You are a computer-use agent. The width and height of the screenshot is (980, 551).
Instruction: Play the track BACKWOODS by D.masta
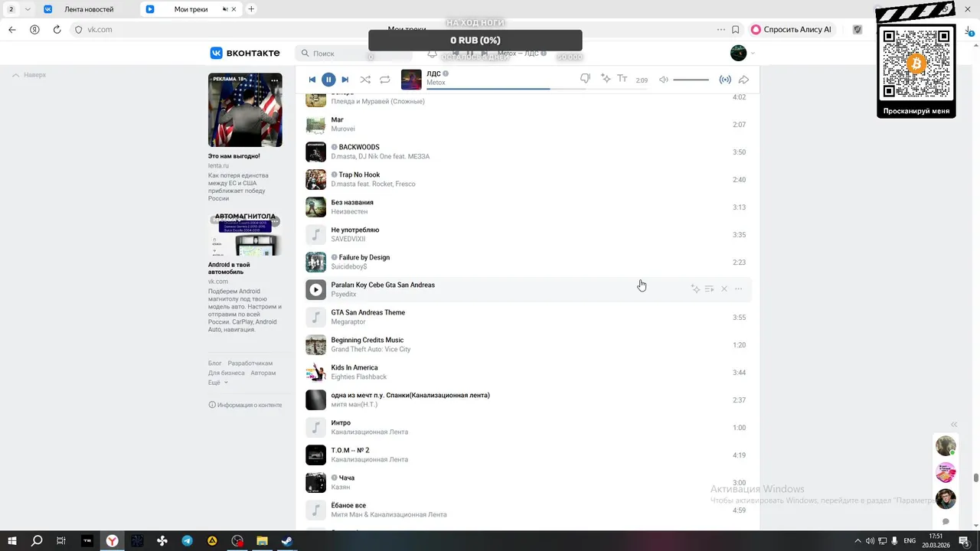pos(316,152)
